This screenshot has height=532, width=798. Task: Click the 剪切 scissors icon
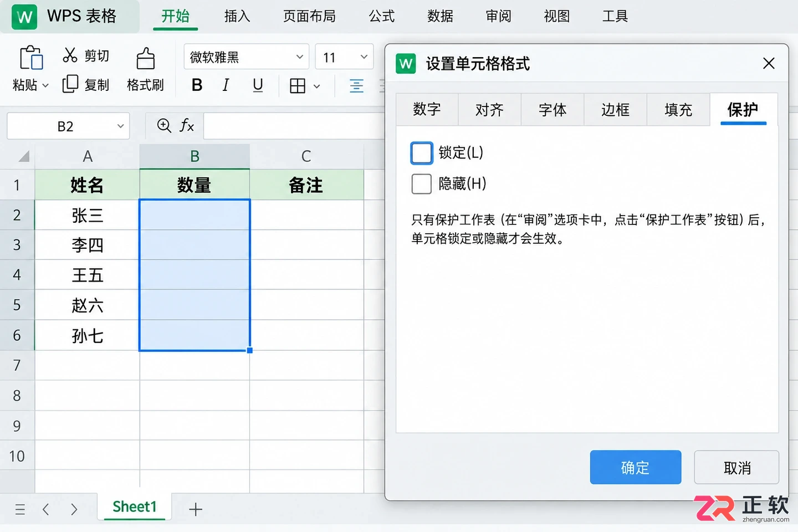click(x=70, y=55)
